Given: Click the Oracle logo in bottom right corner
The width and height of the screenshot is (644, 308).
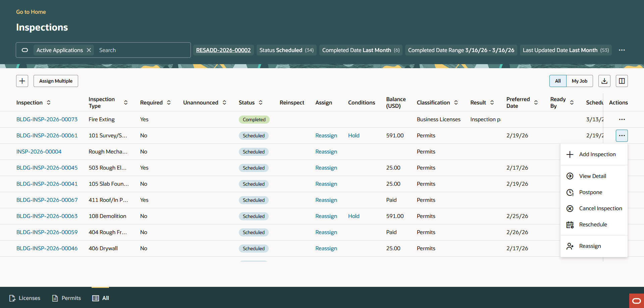Looking at the screenshot, I should click(x=636, y=301).
